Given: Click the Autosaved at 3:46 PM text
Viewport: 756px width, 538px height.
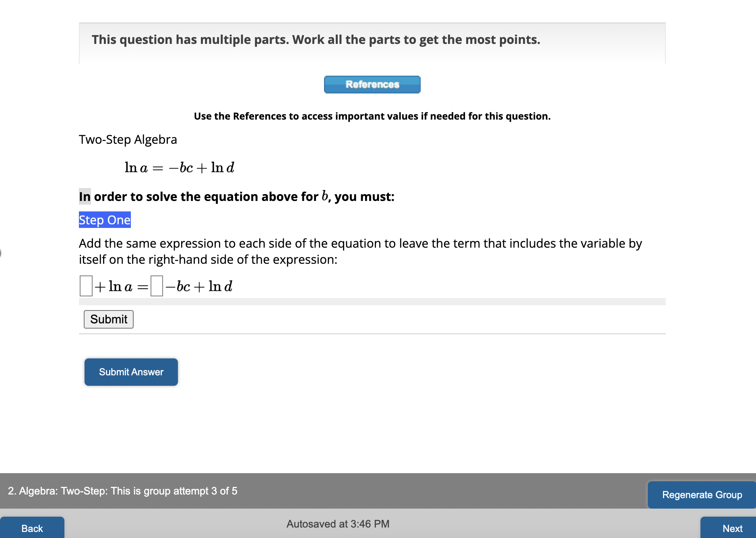Looking at the screenshot, I should coord(338,524).
